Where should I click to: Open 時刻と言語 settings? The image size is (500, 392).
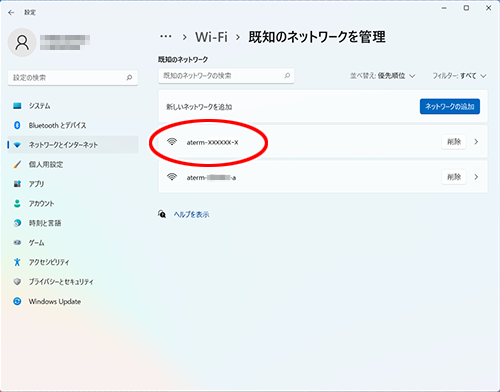(x=73, y=223)
